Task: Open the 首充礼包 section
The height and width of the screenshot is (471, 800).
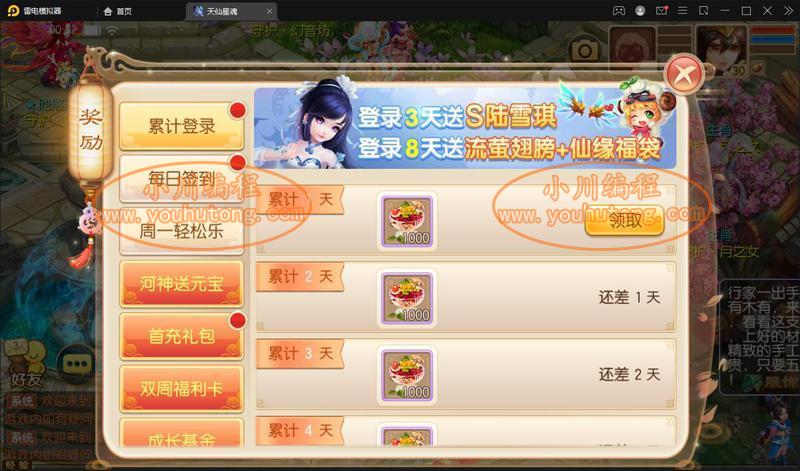Action: (x=182, y=336)
